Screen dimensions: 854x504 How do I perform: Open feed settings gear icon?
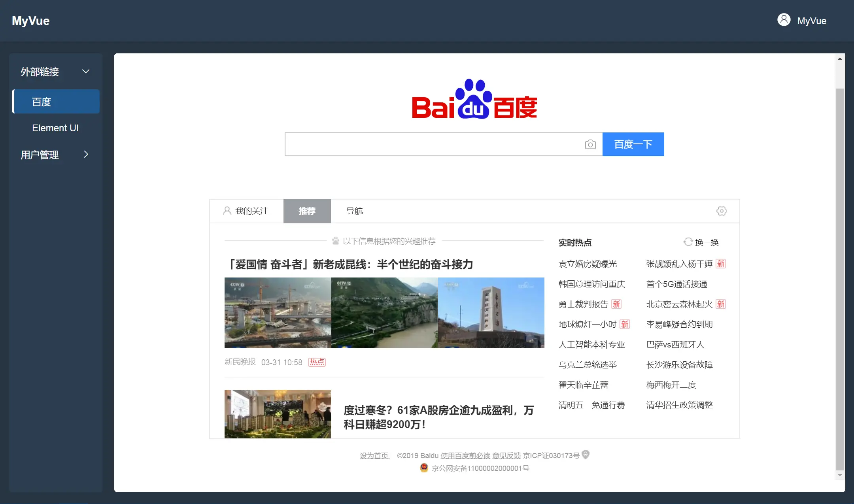point(721,211)
